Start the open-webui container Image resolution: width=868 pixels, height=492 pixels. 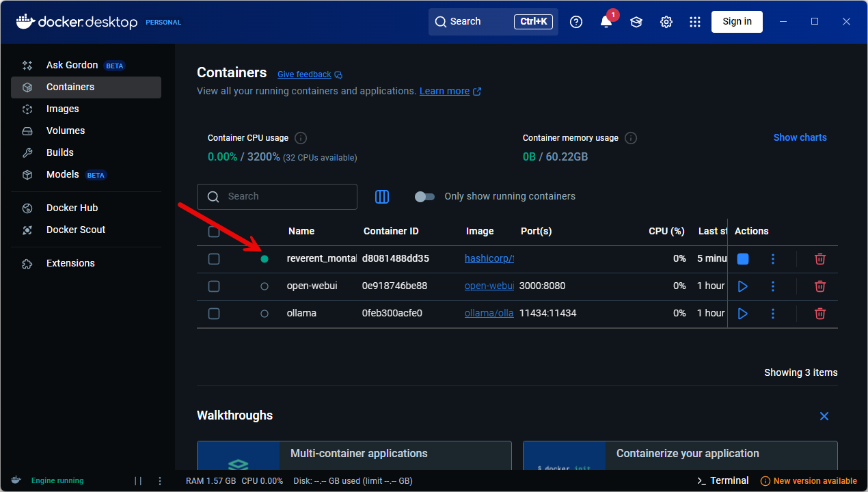click(743, 286)
